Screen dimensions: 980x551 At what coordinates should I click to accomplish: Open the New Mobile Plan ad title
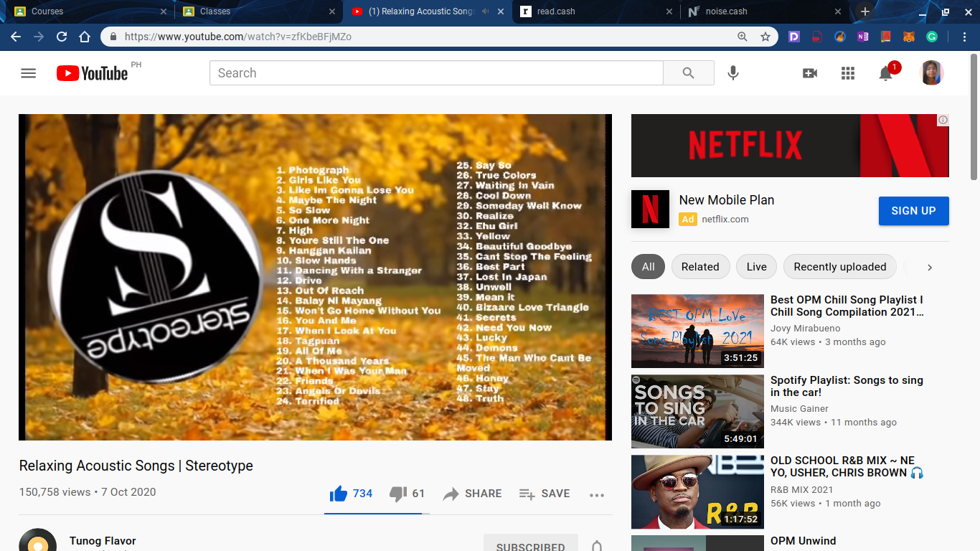pyautogui.click(x=727, y=200)
